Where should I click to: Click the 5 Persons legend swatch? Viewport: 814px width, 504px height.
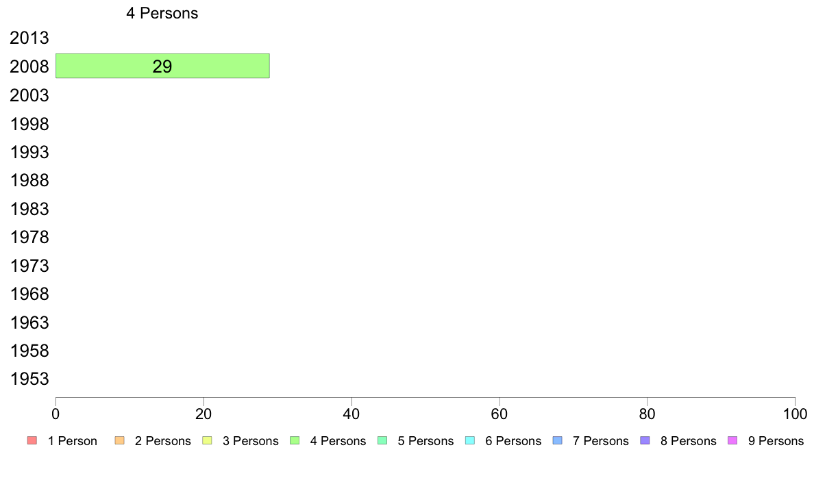pos(382,441)
